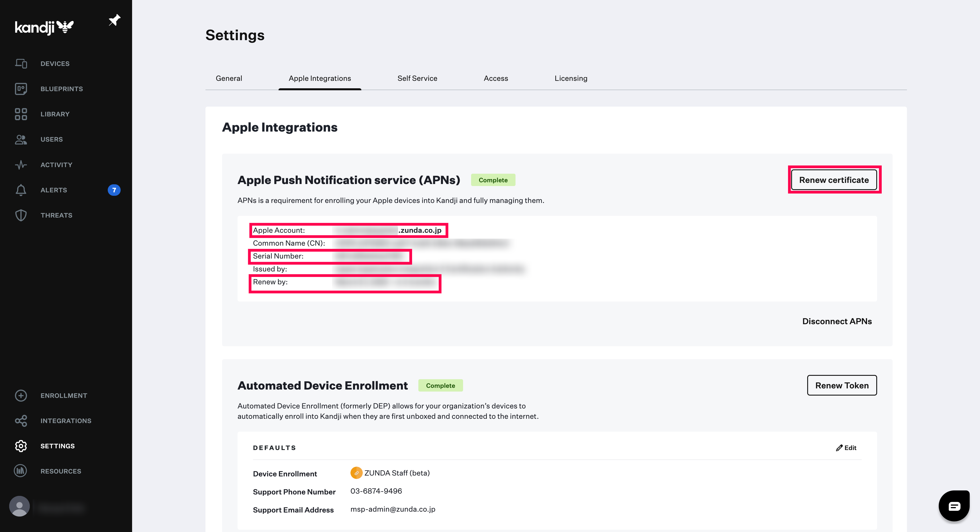The height and width of the screenshot is (532, 980).
Task: Click the Automated Device Enrollment heading
Action: tap(323, 386)
